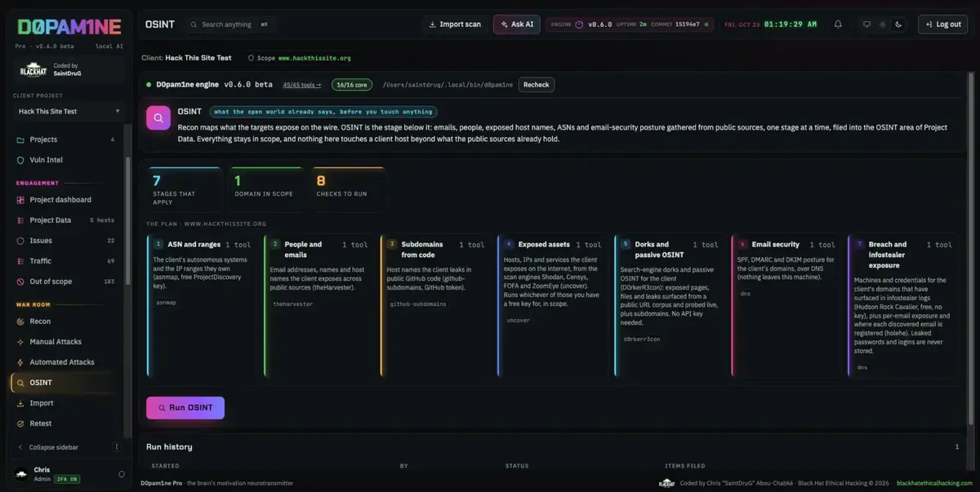Viewport: 980px width, 492px height.
Task: Click the uncover tool tag
Action: 518,321
